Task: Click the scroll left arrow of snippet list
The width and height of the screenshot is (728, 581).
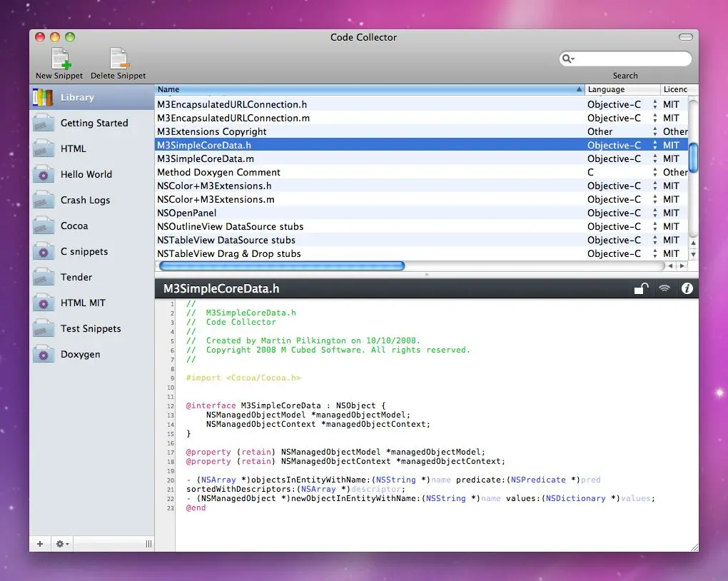Action: pos(670,266)
